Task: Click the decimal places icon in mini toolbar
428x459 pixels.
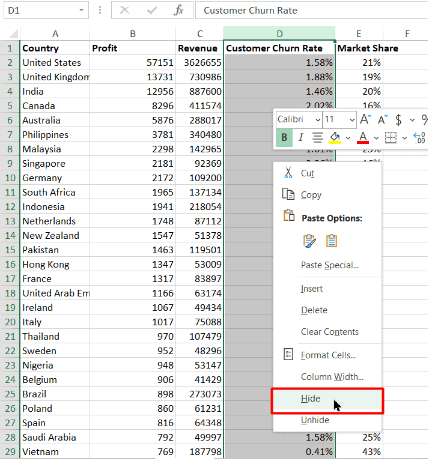Action: (420, 137)
